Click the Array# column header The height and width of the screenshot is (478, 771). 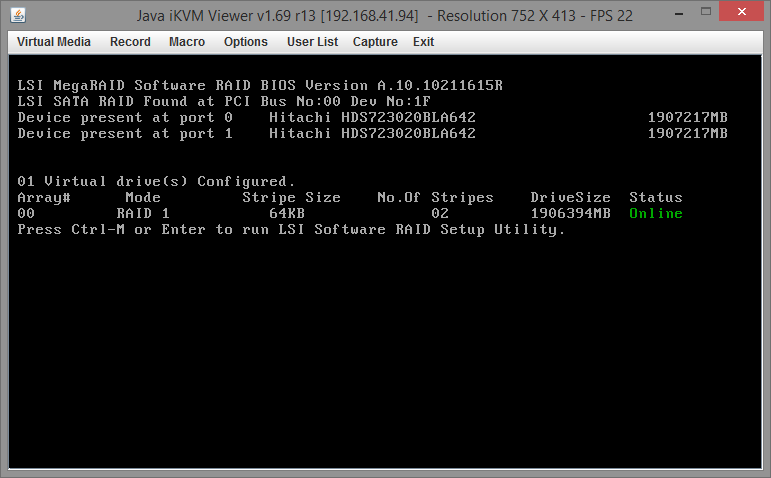(44, 198)
